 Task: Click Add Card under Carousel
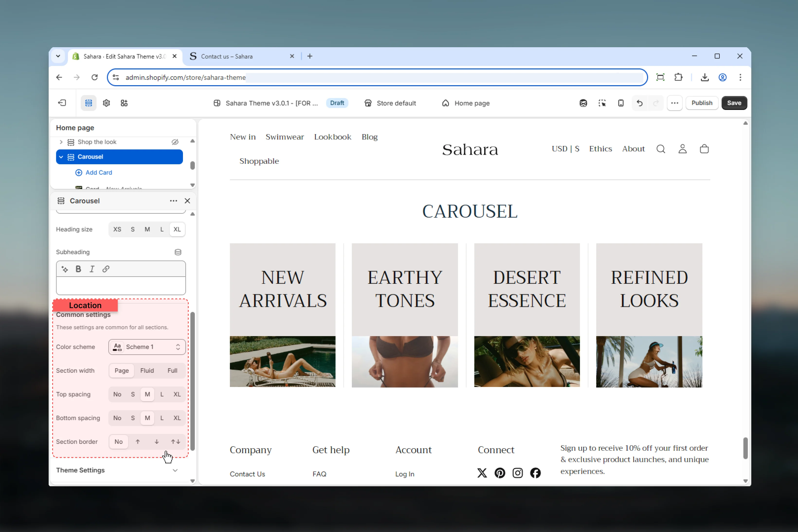tap(94, 172)
